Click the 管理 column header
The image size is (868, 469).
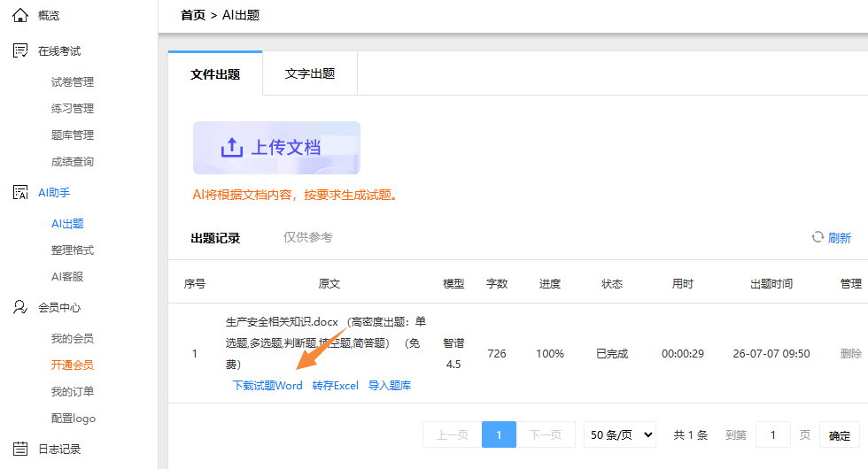(x=851, y=284)
